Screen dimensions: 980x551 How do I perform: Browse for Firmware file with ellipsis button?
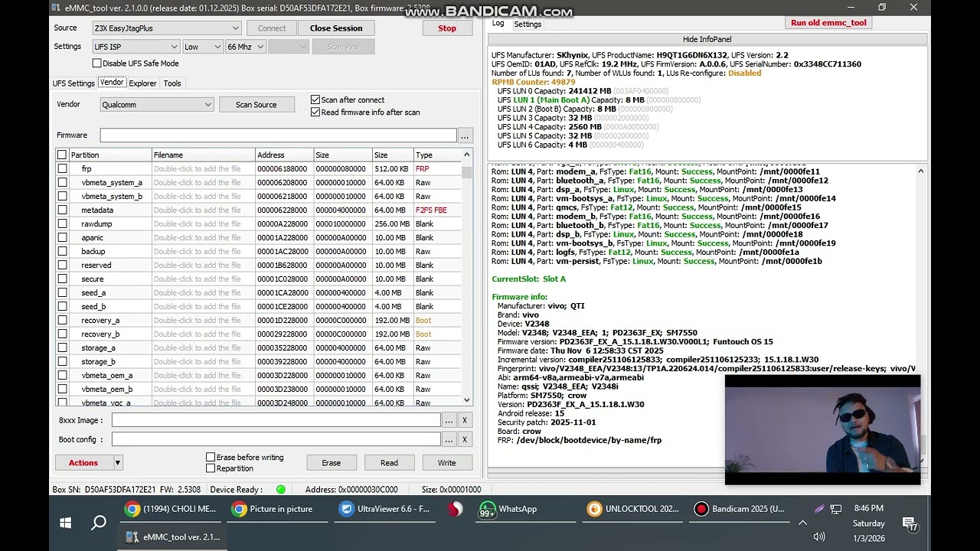[465, 135]
